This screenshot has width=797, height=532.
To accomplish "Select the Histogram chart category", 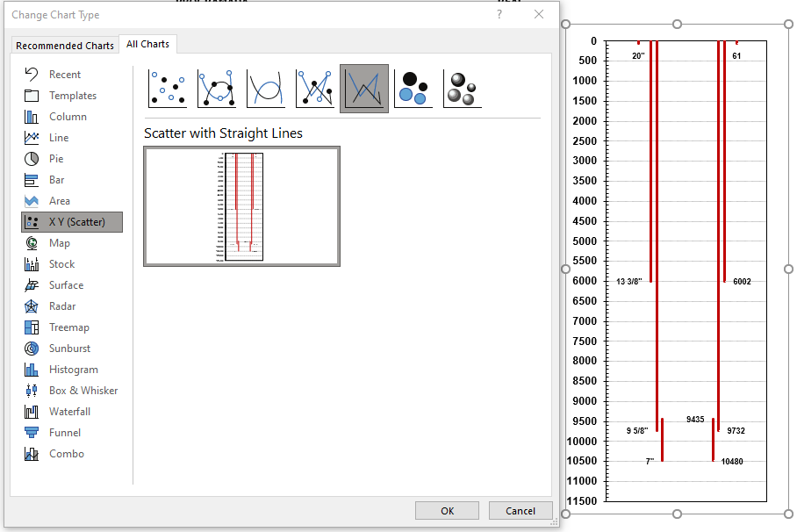I will 72,370.
